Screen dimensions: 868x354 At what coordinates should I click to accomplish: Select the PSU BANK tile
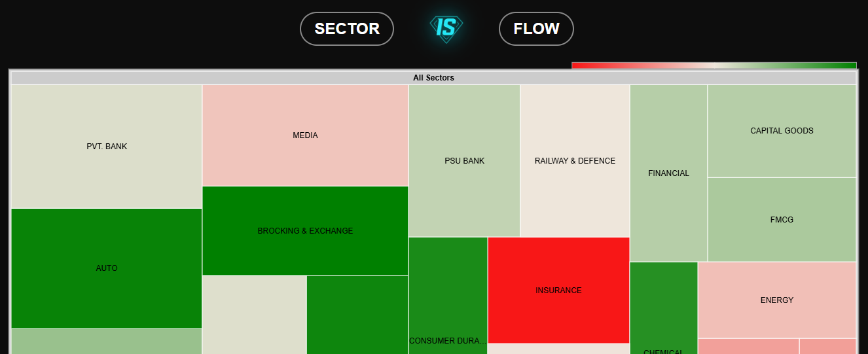coord(464,161)
